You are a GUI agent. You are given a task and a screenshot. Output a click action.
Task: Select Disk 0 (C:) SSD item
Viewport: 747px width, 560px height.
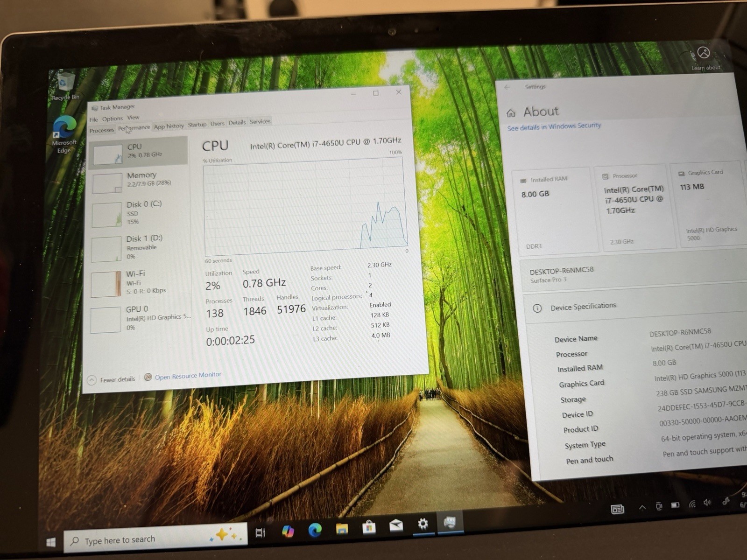pyautogui.click(x=139, y=213)
